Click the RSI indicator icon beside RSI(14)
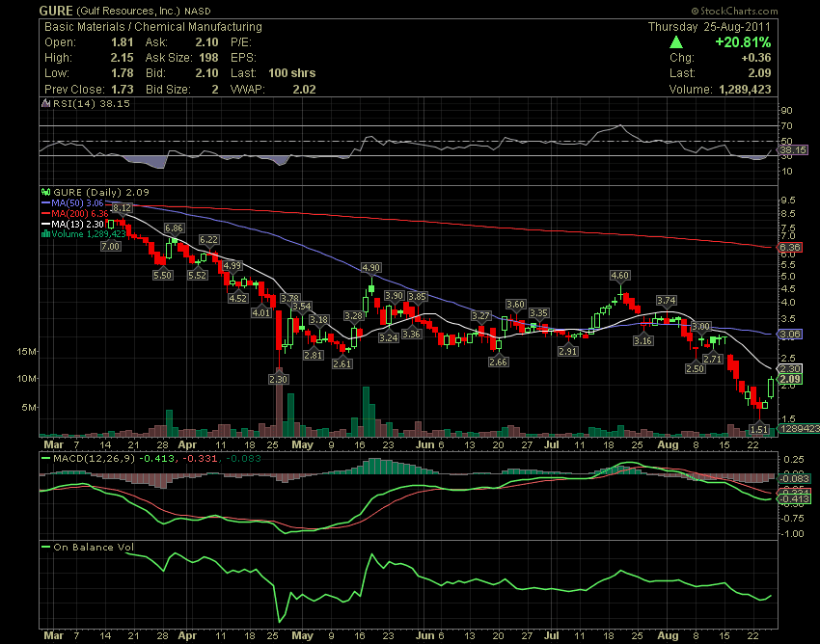Image resolution: width=820 pixels, height=644 pixels. point(46,103)
